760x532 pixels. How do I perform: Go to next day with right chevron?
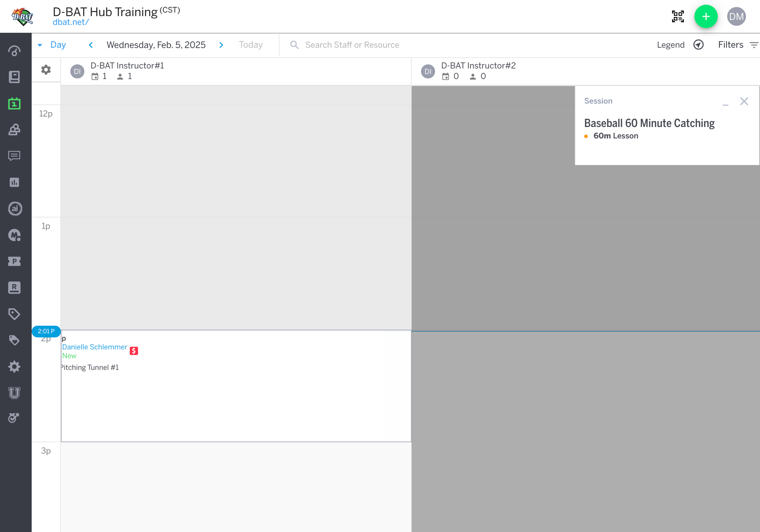(x=221, y=45)
